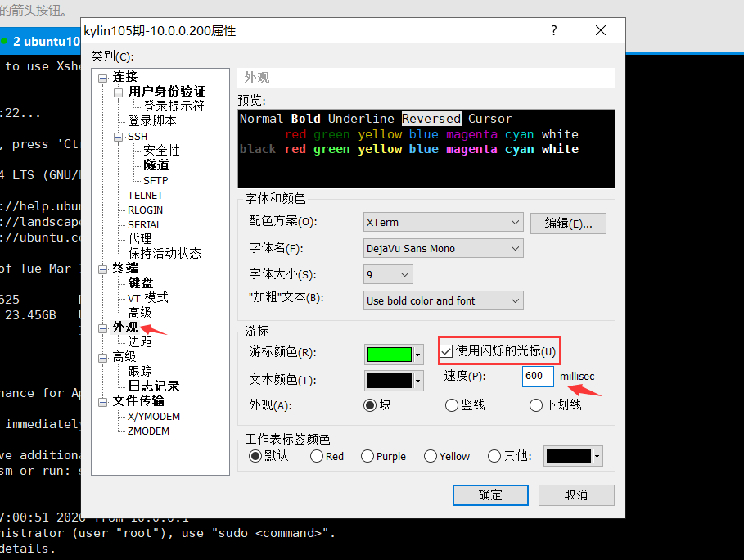This screenshot has width=744, height=560.
Task: Collapse the 外观 tree node
Action: [102, 328]
